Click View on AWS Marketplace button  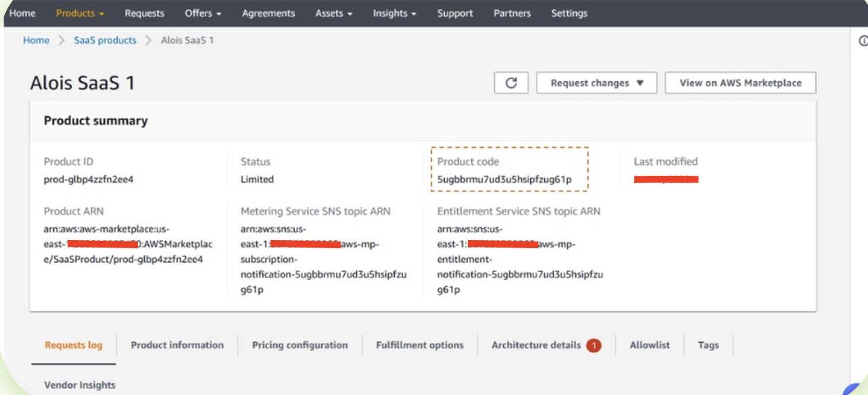tap(740, 83)
